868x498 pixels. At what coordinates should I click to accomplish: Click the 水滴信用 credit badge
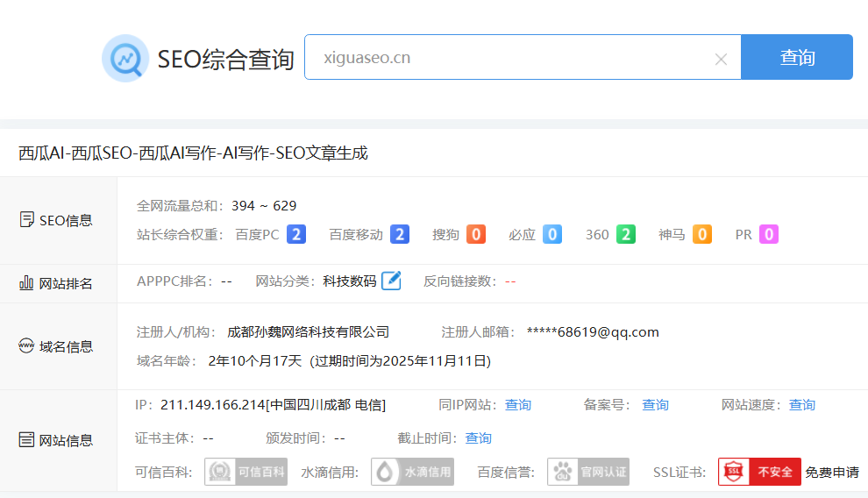412,472
